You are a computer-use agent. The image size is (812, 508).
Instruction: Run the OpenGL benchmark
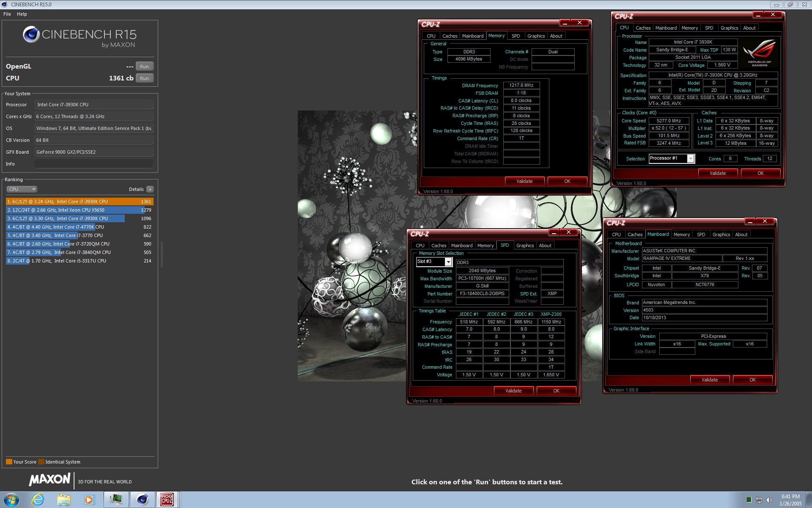(144, 66)
